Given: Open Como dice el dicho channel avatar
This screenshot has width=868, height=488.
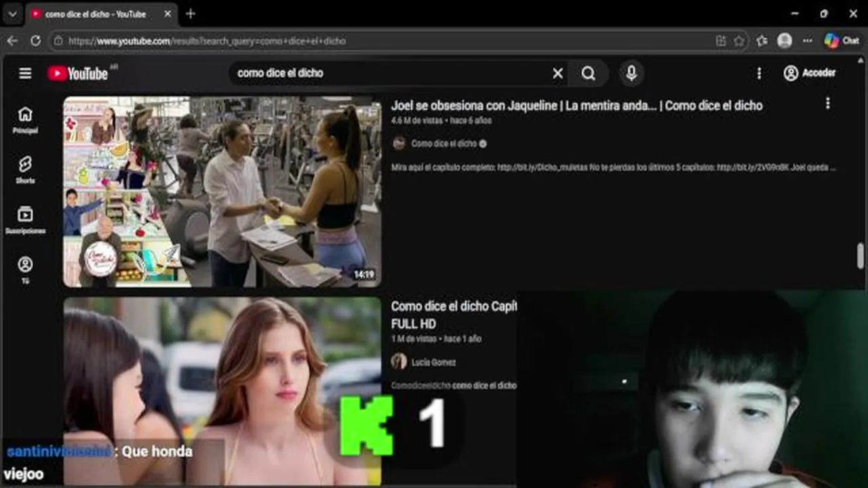Looking at the screenshot, I should click(x=399, y=143).
